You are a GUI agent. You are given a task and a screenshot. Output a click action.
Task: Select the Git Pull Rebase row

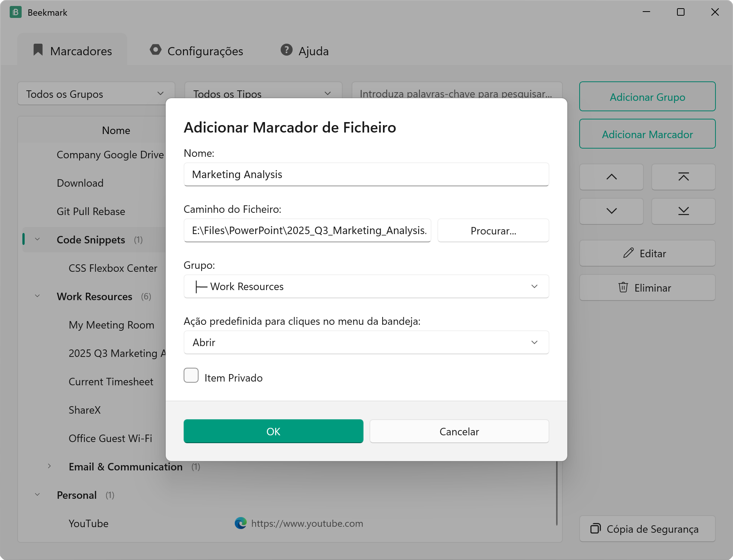tap(91, 211)
